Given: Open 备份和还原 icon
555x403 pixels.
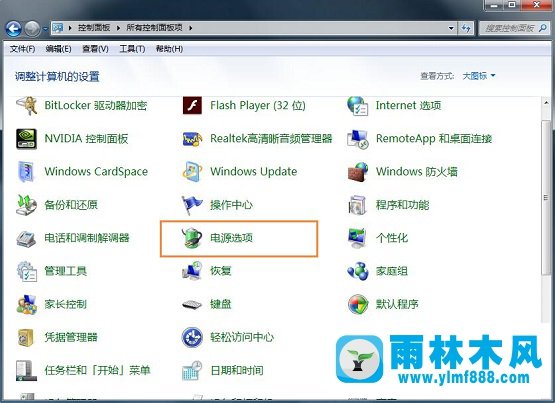Looking at the screenshot, I should [27, 205].
